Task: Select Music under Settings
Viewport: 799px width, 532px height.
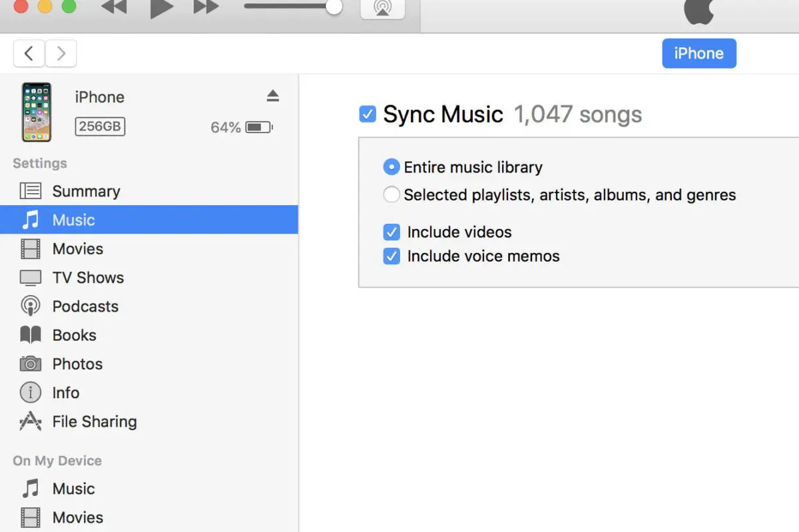Action: pos(149,220)
